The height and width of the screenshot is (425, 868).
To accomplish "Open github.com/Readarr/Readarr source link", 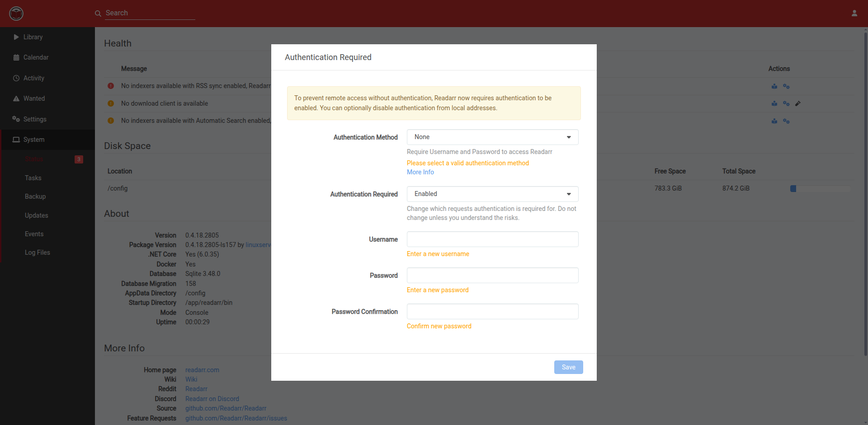I will [226, 408].
